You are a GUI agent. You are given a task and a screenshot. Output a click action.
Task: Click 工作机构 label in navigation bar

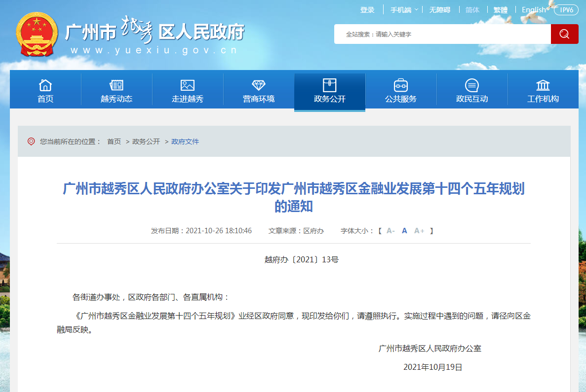[543, 99]
